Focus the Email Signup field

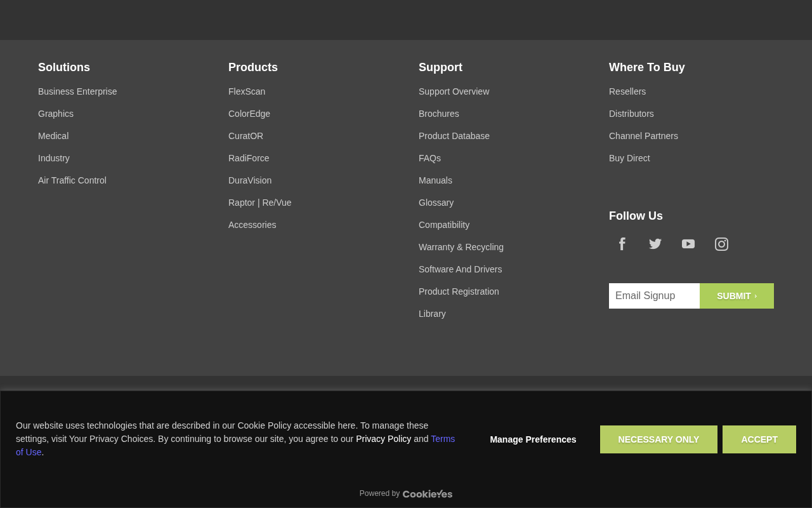(654, 296)
